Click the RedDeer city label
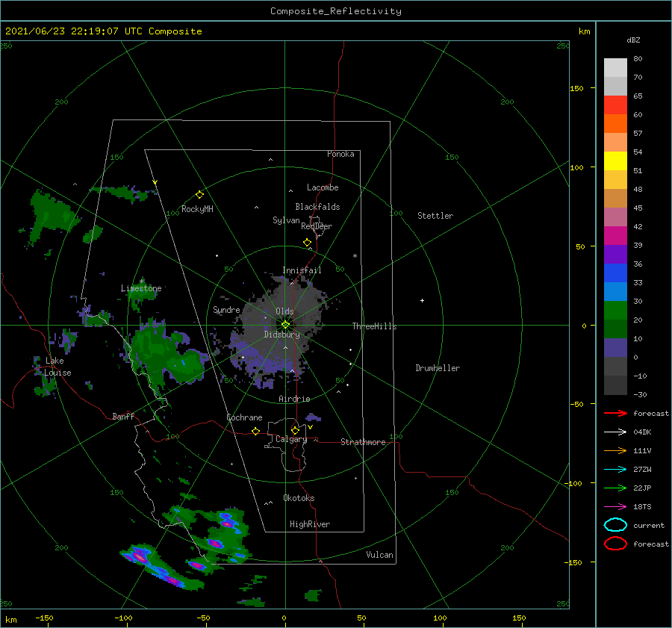Screen dimensions: 672x628 tap(317, 226)
